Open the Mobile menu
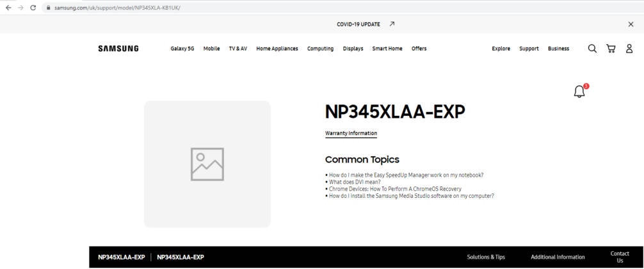 pyautogui.click(x=211, y=49)
